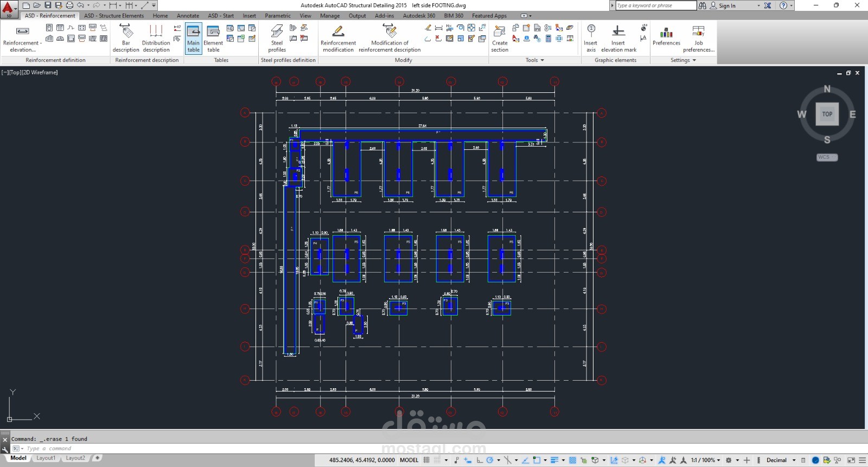The height and width of the screenshot is (467, 868).
Task: Toggle ortho mode in status bar
Action: click(479, 460)
